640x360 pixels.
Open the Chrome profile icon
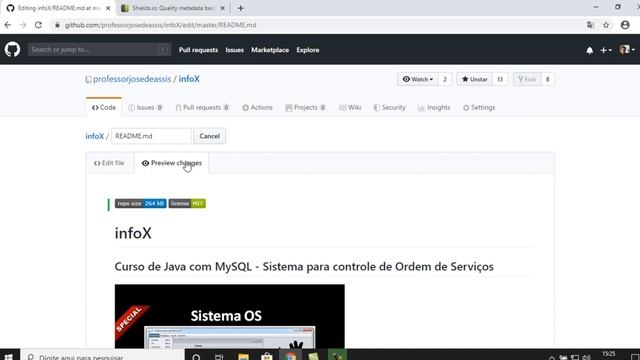[625, 25]
